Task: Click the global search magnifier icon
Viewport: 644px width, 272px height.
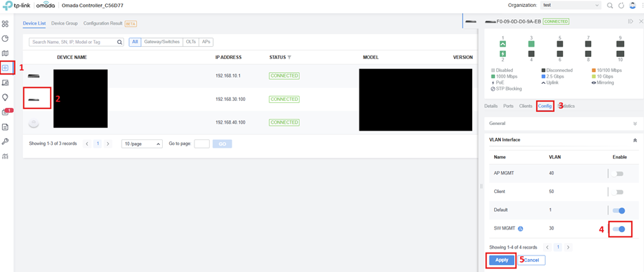Action: (610, 5)
